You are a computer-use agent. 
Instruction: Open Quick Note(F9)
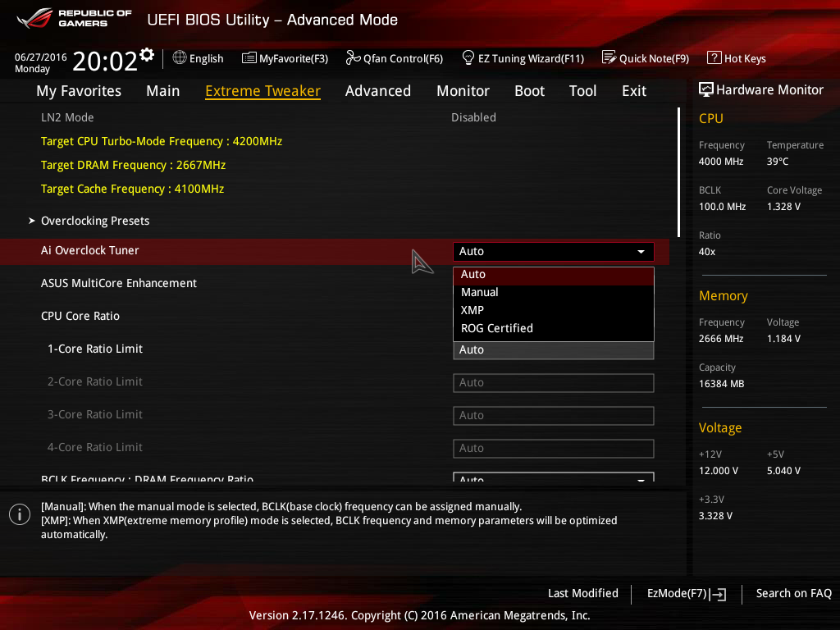tap(646, 58)
